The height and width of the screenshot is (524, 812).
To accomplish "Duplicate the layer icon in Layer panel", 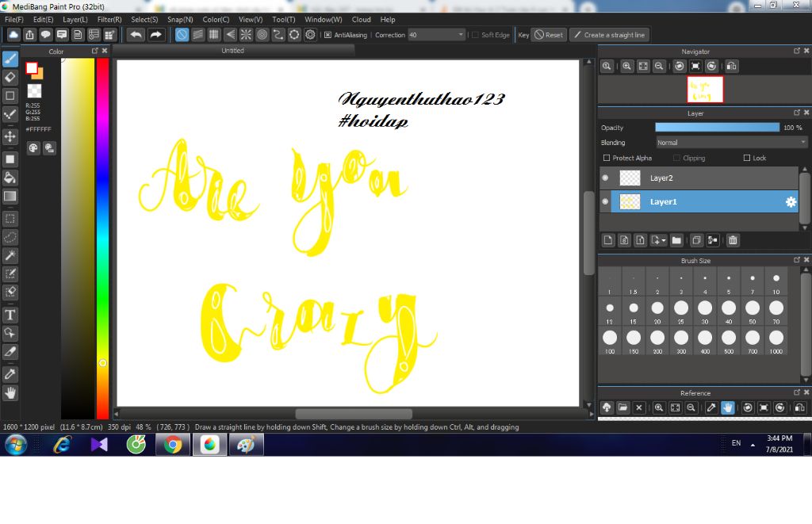I will pos(696,240).
